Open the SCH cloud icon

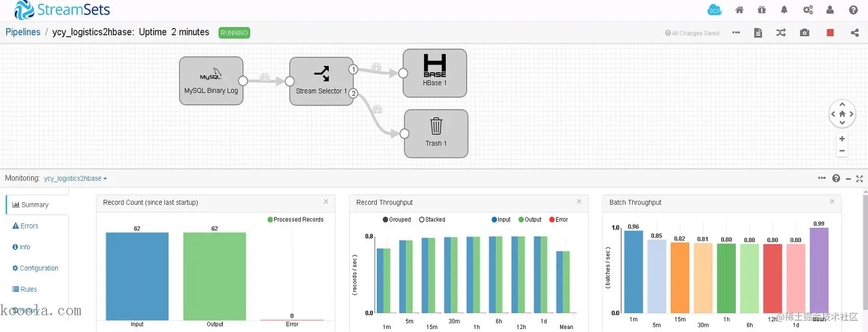click(x=714, y=10)
